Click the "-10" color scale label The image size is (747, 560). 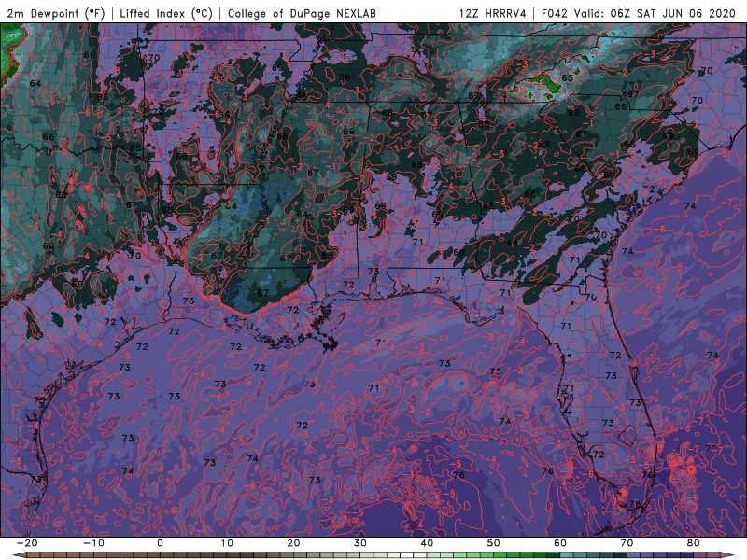93,543
